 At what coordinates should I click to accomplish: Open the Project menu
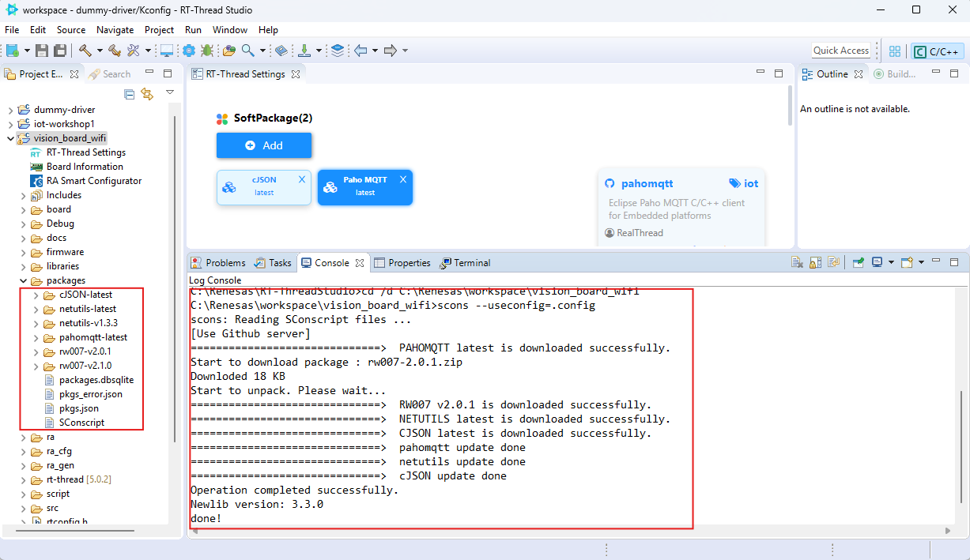coord(159,29)
